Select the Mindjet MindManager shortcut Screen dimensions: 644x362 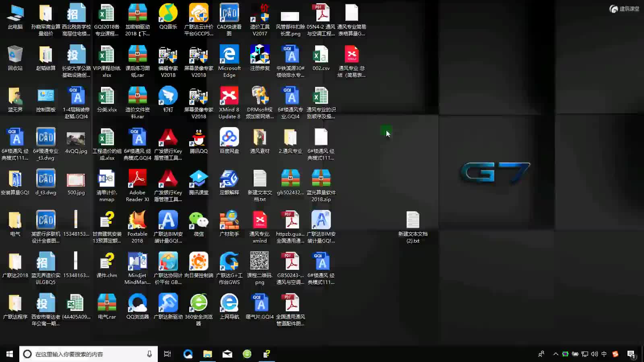pyautogui.click(x=138, y=269)
